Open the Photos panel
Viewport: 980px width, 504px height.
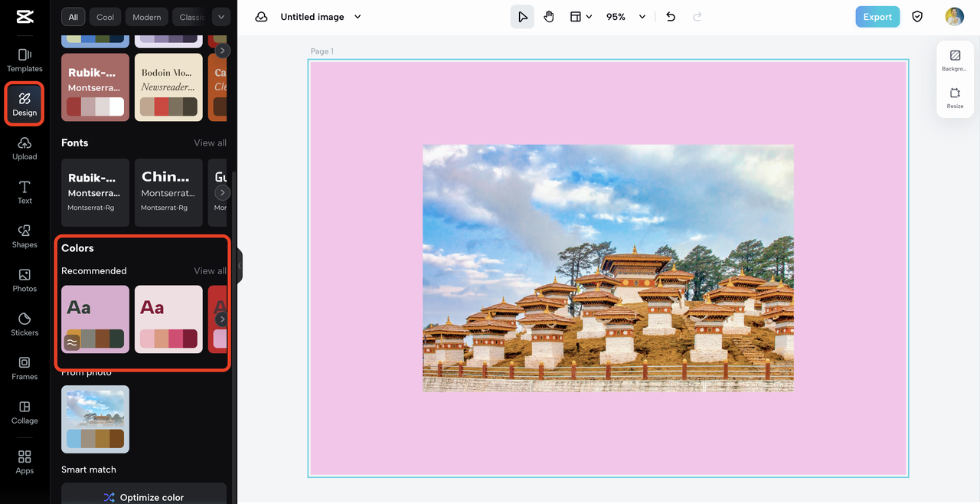tap(24, 280)
